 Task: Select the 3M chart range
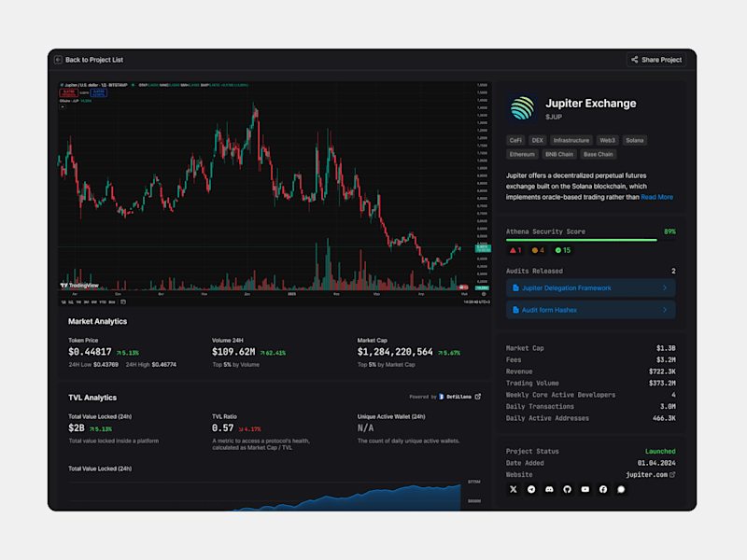pyautogui.click(x=86, y=302)
